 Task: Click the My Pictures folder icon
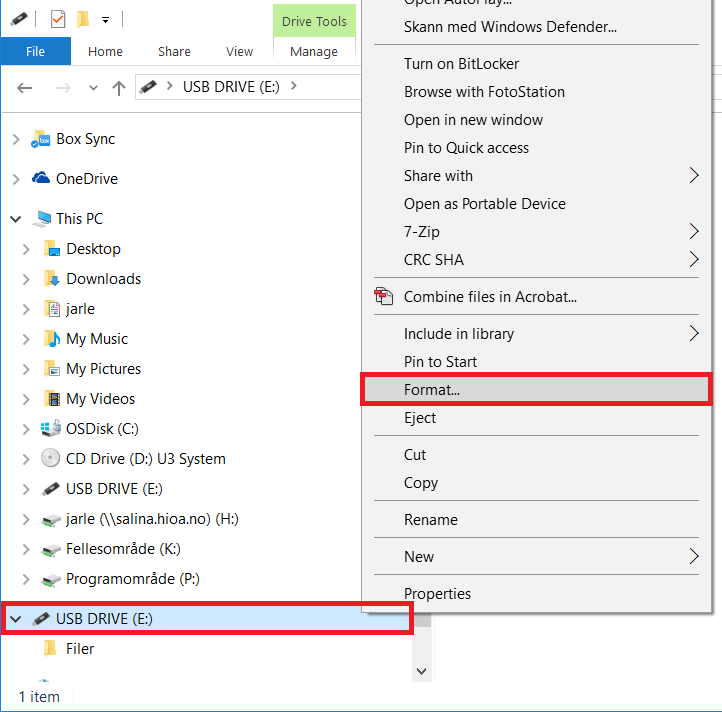[52, 368]
